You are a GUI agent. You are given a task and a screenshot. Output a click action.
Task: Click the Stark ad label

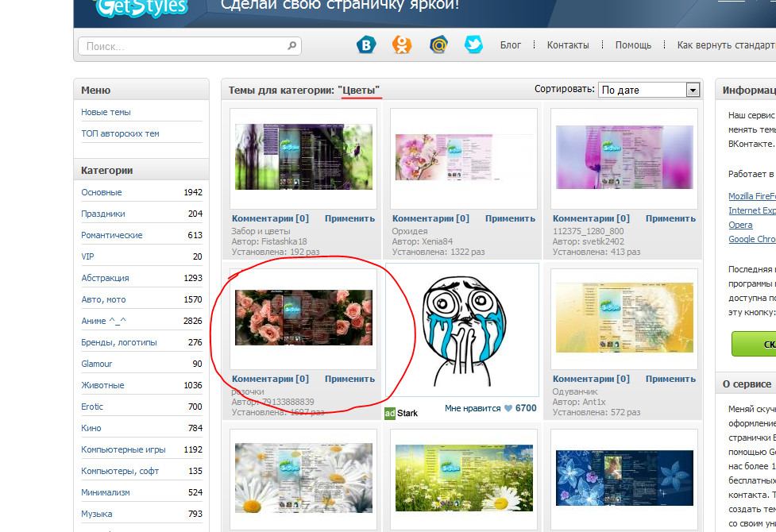(x=407, y=413)
